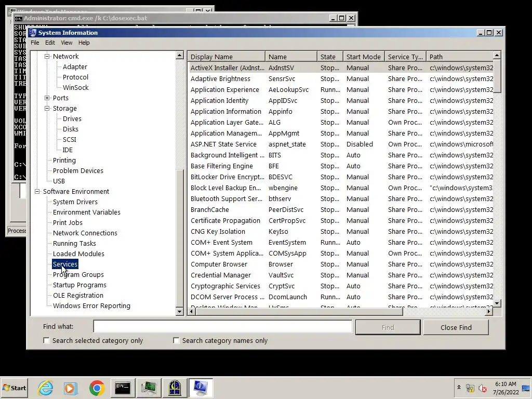Sort by the Name column header
Image resolution: width=532 pixels, height=399 pixels.
[291, 57]
